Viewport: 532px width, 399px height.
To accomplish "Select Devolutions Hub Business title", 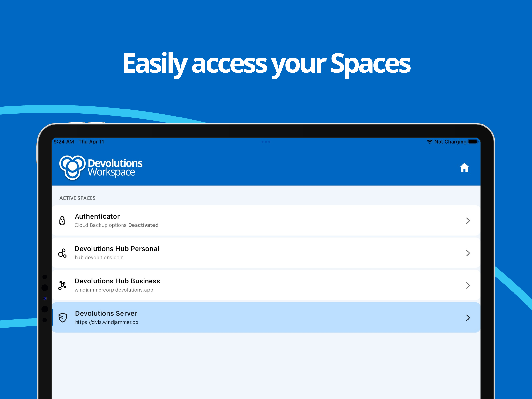I will coord(117,281).
